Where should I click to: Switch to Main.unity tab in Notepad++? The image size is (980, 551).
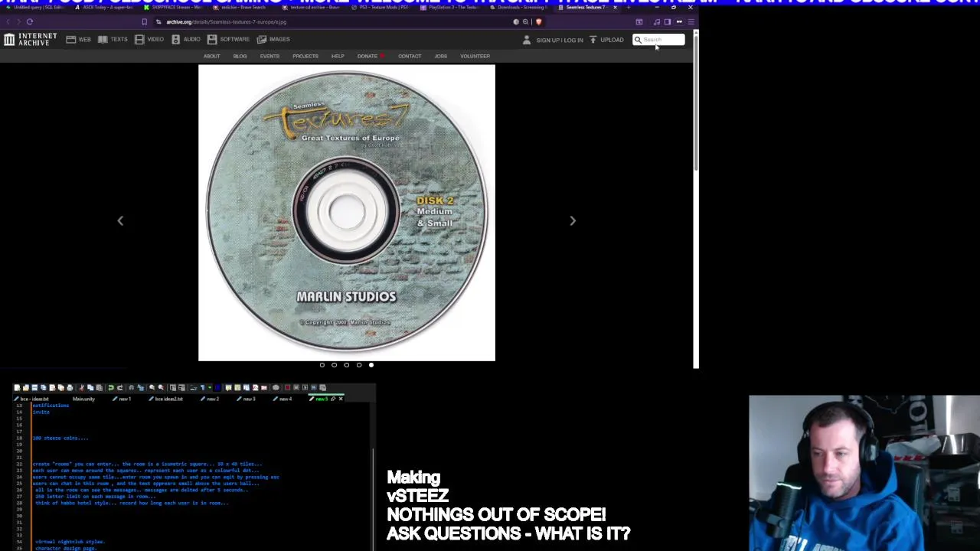click(x=83, y=399)
